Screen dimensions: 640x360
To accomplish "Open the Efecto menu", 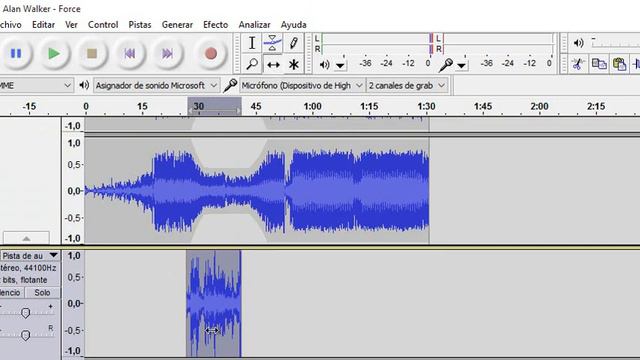I will click(x=216, y=24).
